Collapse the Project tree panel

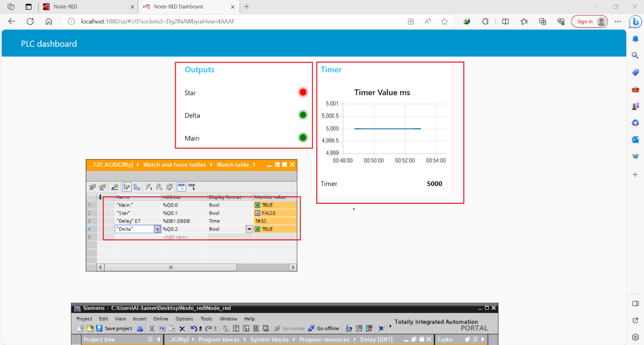tap(158, 339)
